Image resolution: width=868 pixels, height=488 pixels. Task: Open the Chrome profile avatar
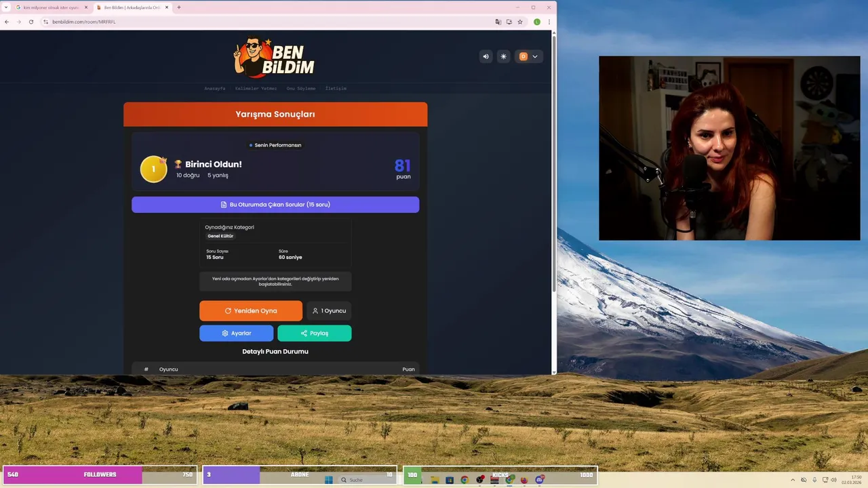[537, 22]
